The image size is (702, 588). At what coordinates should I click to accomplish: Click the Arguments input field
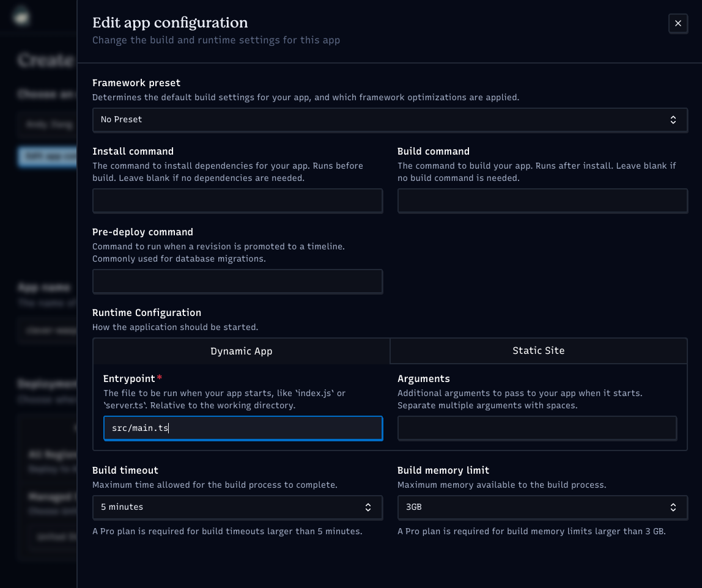(538, 428)
